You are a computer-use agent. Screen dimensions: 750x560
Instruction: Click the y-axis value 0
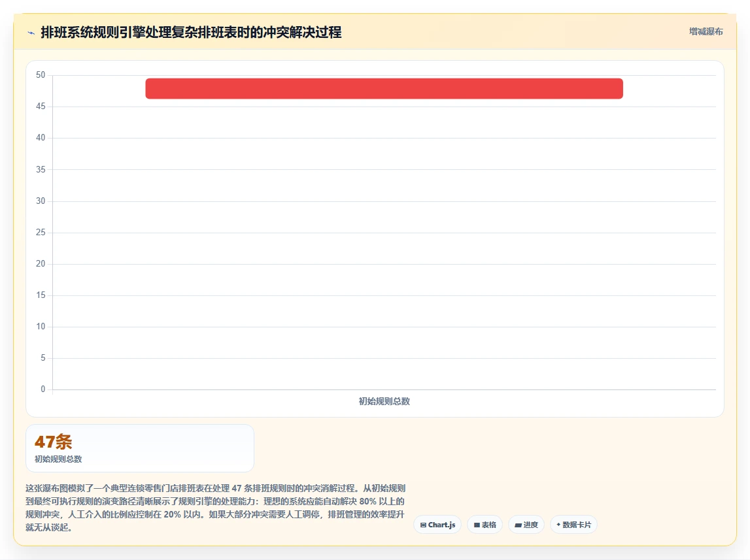pos(43,389)
